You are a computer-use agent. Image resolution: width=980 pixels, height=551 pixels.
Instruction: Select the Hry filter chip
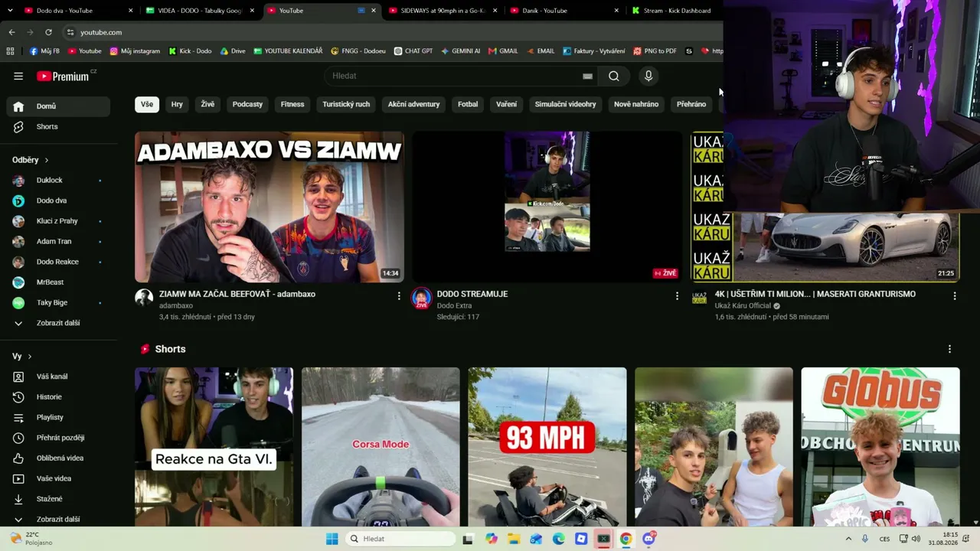pos(177,104)
